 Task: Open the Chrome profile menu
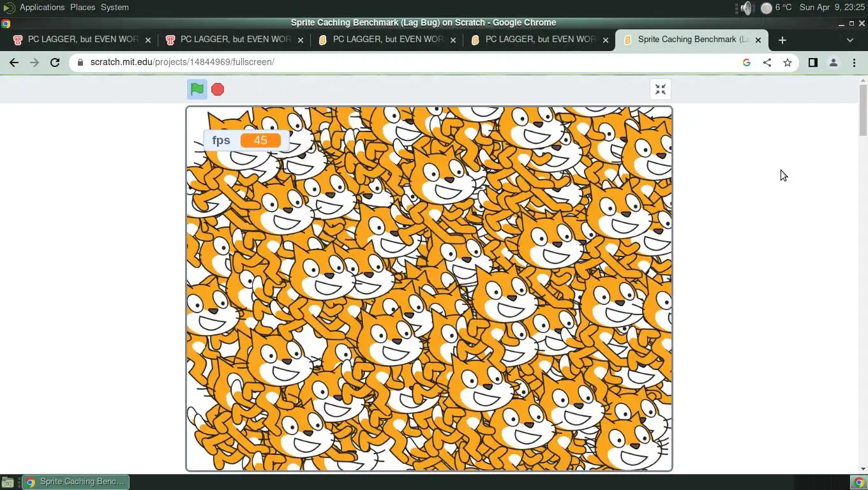(833, 63)
